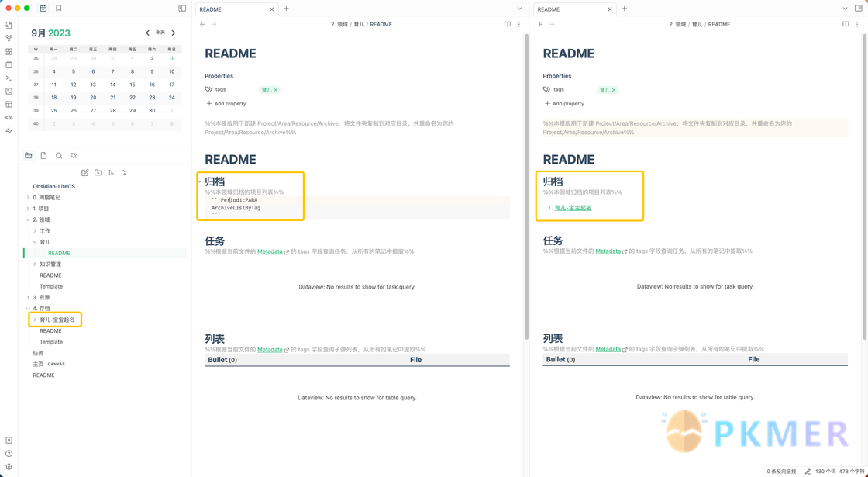Click the four-squares dashboard ribbon icon
Image resolution: width=868 pixels, height=477 pixels.
click(x=9, y=51)
